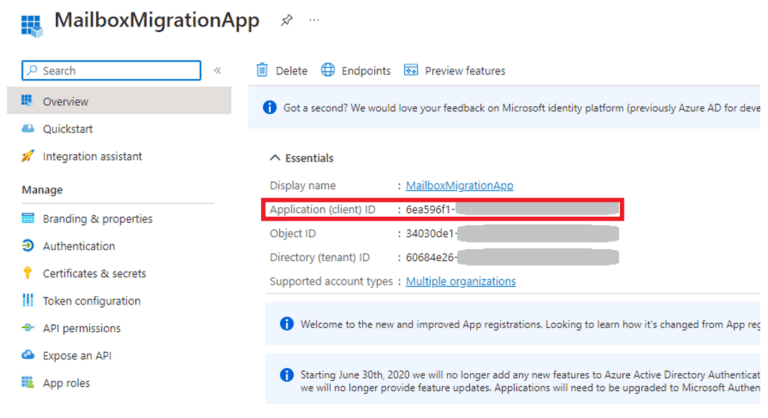This screenshot has width=768, height=418.
Task: Click the Overview grid icon in the sidebar
Action: point(27,101)
